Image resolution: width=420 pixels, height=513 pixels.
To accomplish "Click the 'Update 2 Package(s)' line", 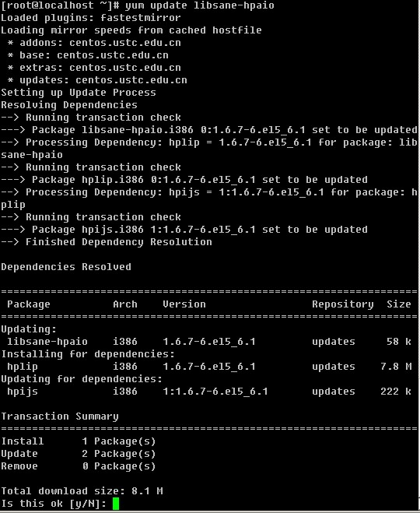I will click(79, 454).
